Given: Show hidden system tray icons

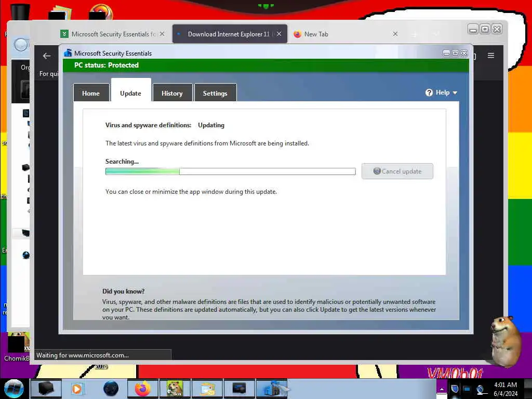Looking at the screenshot, I should coord(442,389).
